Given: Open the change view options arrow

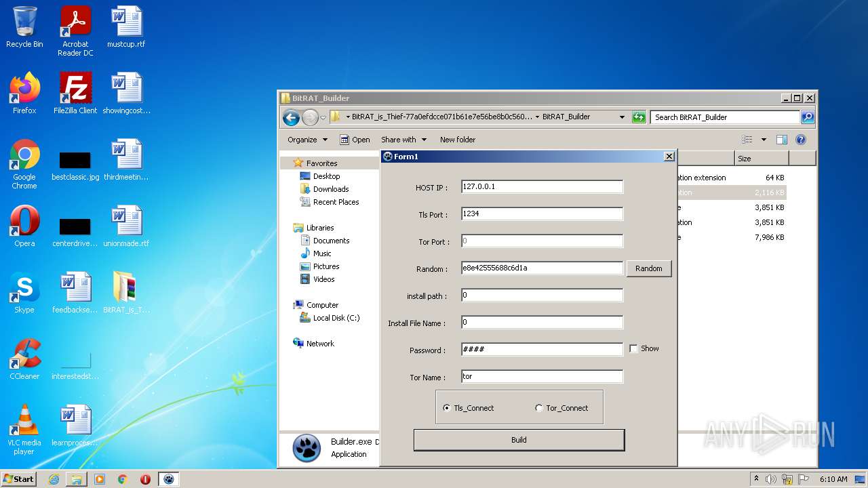Looking at the screenshot, I should click(x=764, y=140).
